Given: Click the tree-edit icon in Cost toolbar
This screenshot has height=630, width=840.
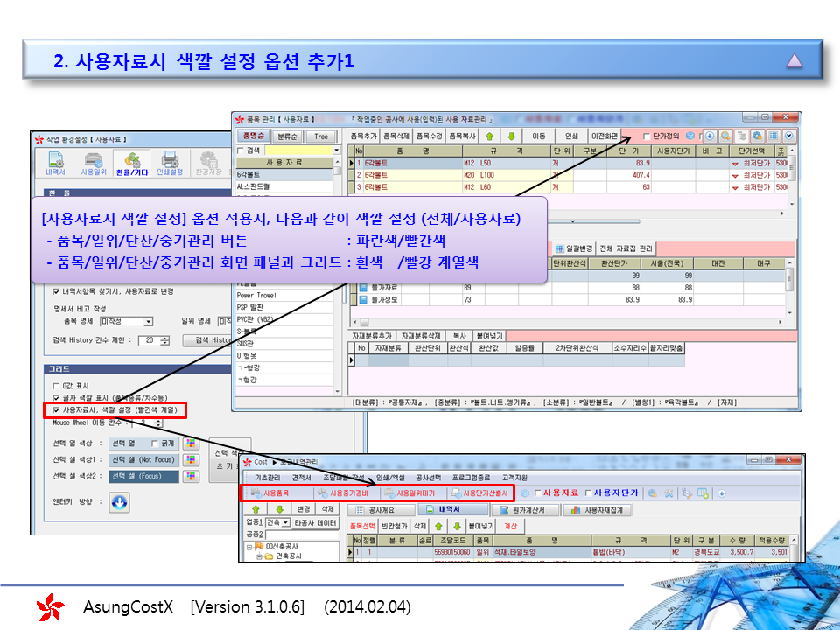Looking at the screenshot, I should pyautogui.click(x=688, y=493).
